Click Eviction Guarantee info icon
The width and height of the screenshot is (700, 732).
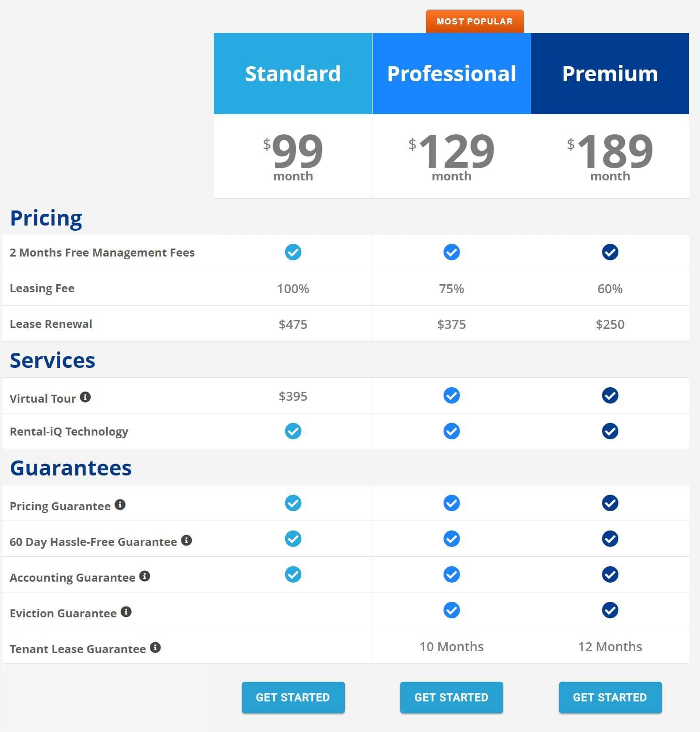pos(126,612)
